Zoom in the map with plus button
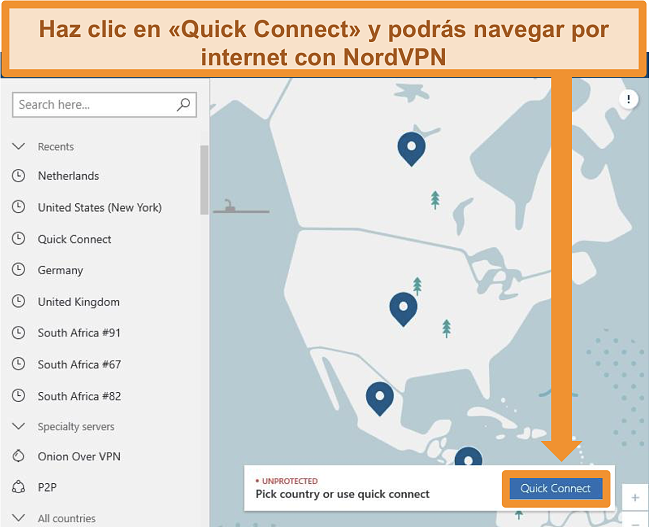This screenshot has width=650, height=527. [635, 497]
